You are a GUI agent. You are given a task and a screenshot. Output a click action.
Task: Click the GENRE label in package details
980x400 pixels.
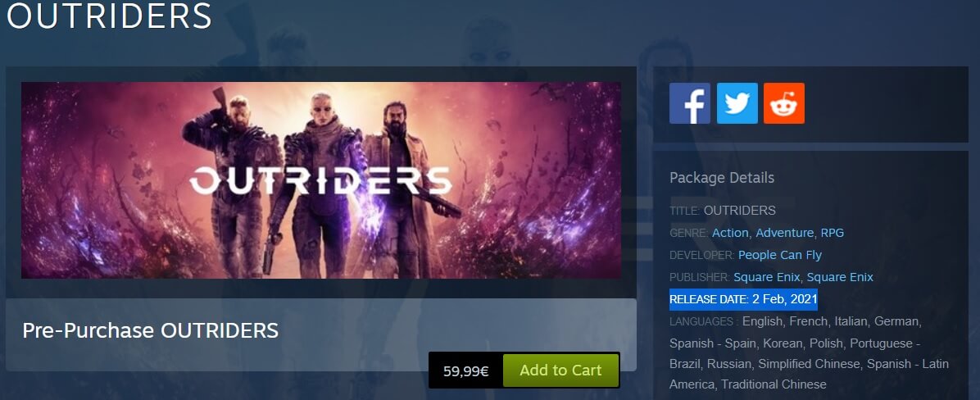click(x=689, y=233)
